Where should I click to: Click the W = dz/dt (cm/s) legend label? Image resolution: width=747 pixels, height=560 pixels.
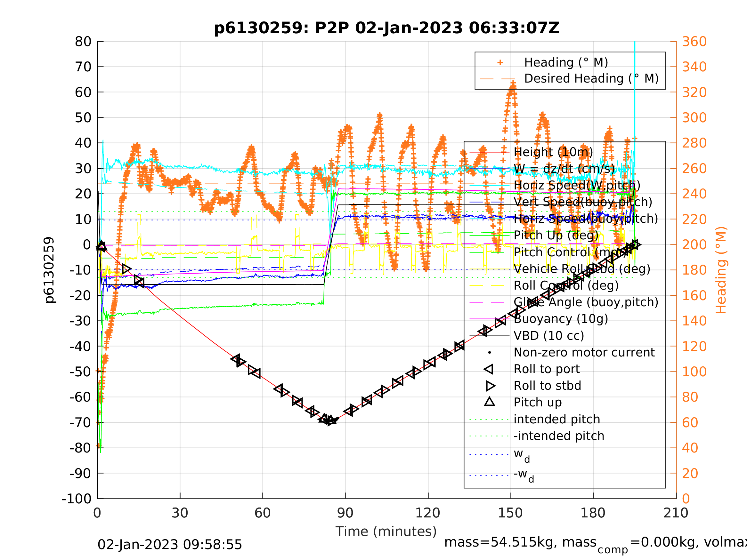click(x=564, y=169)
